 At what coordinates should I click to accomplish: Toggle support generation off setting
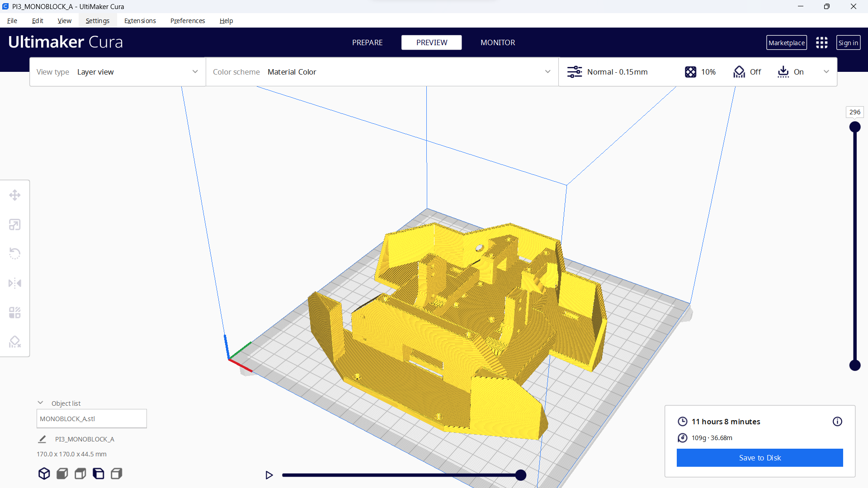click(747, 71)
